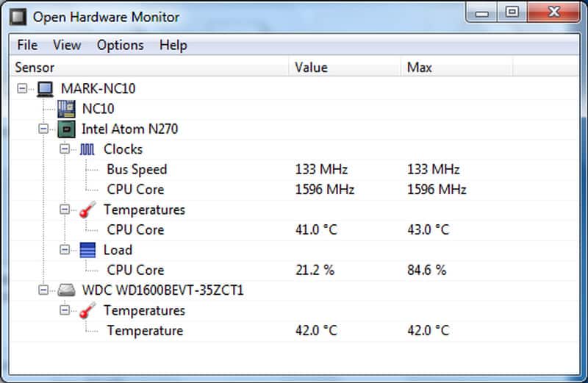Screen dimensions: 588x383
Task: Collapse the Intel Atom N270 node
Action: (44, 129)
